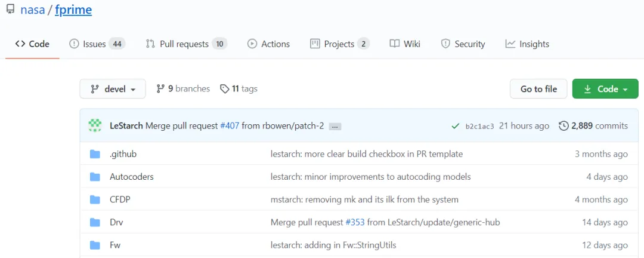
Task: Expand the commit message ellipsis
Action: 335,126
